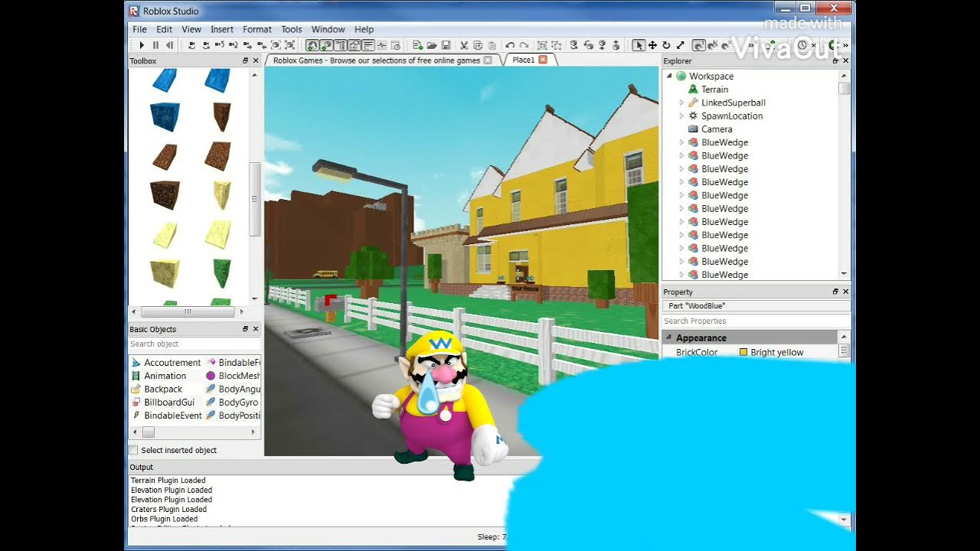Click the Search object field
This screenshot has height=551, width=980.
click(194, 344)
